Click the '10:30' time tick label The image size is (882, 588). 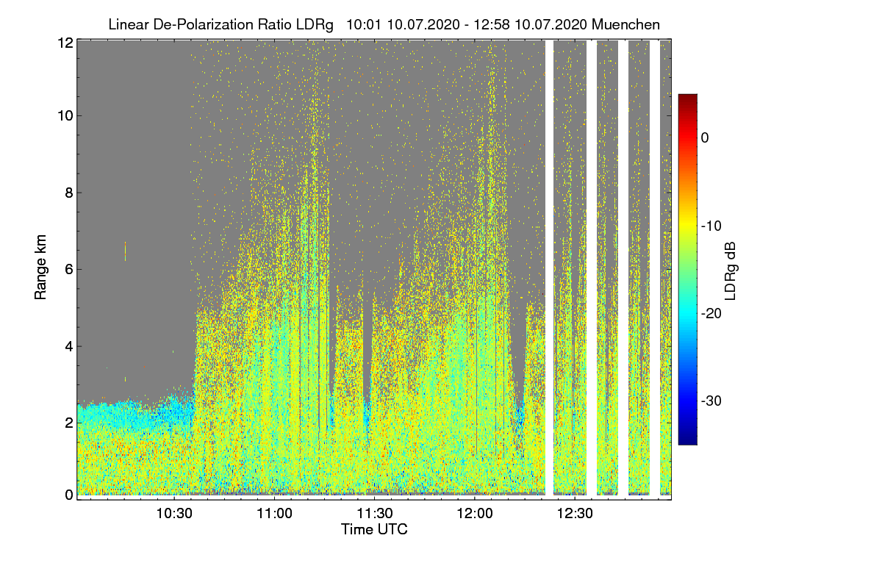click(174, 513)
